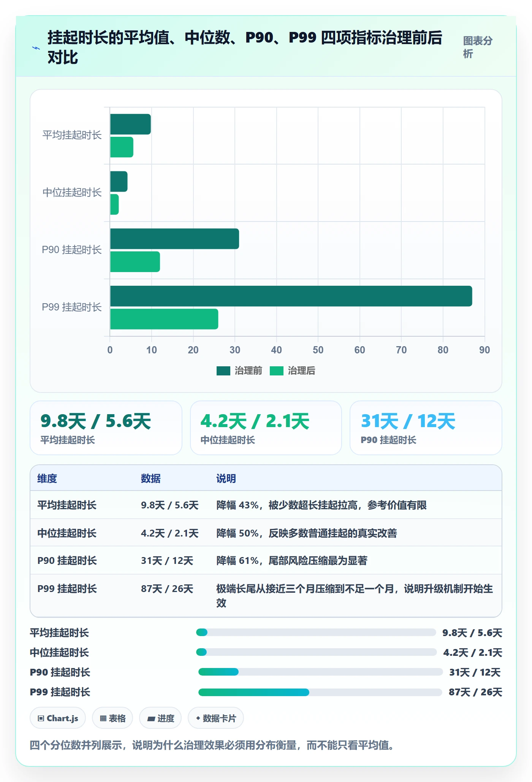Click the 平均挂起时长 table row name
The image size is (532, 782).
pyautogui.click(x=67, y=505)
